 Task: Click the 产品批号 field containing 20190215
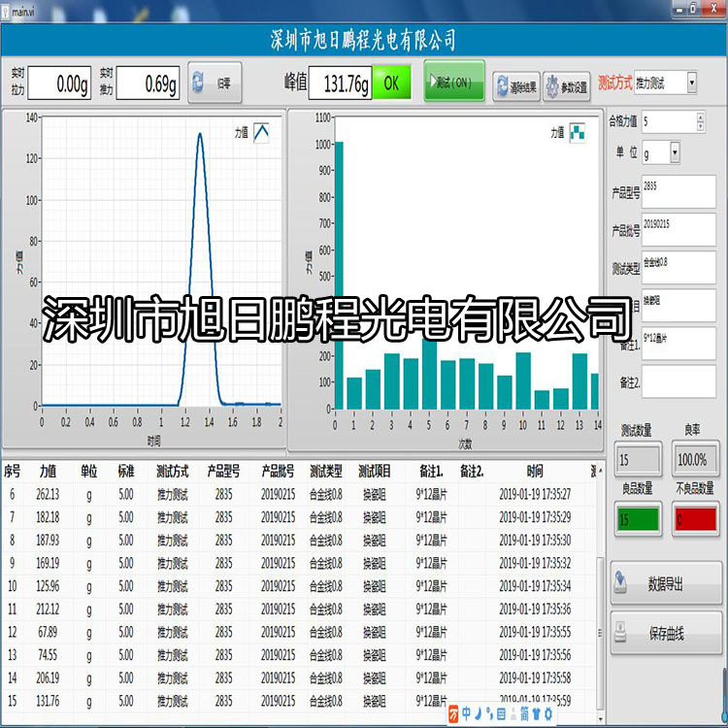pyautogui.click(x=678, y=229)
